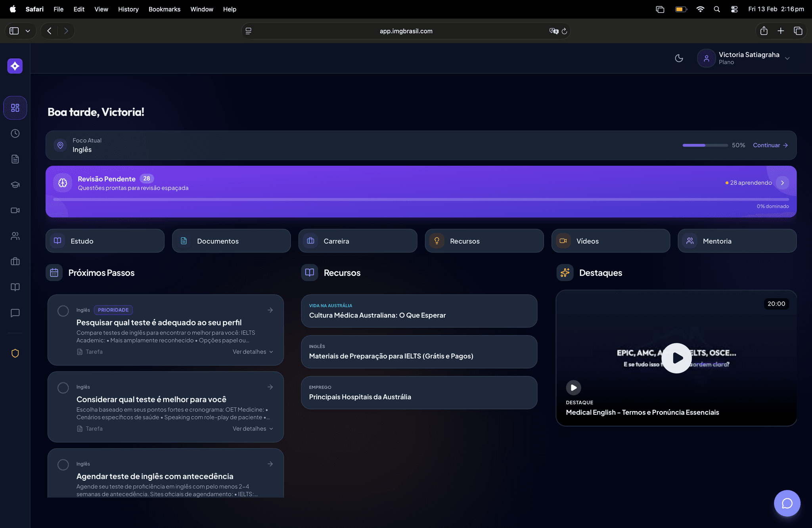
Task: Mark 'Pesquisar qual teste' task as complete
Action: (63, 311)
